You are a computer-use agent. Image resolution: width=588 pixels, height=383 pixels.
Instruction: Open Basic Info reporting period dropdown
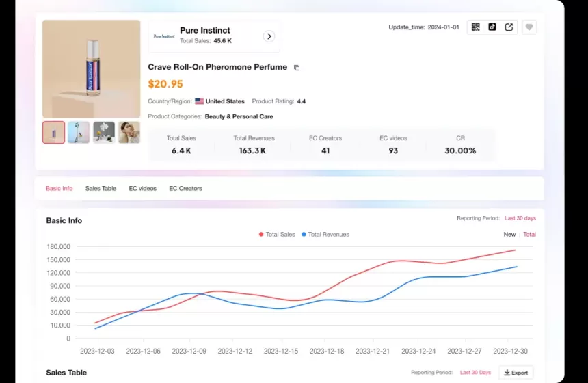click(520, 218)
